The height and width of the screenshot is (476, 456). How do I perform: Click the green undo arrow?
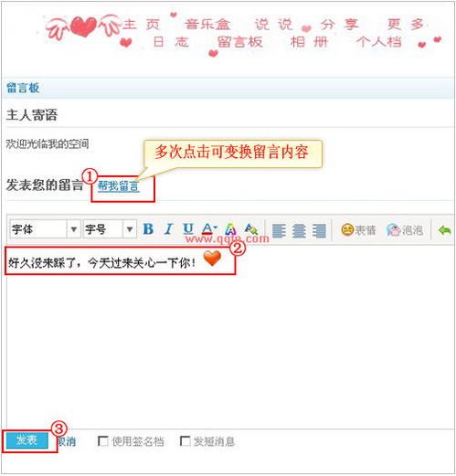(444, 230)
